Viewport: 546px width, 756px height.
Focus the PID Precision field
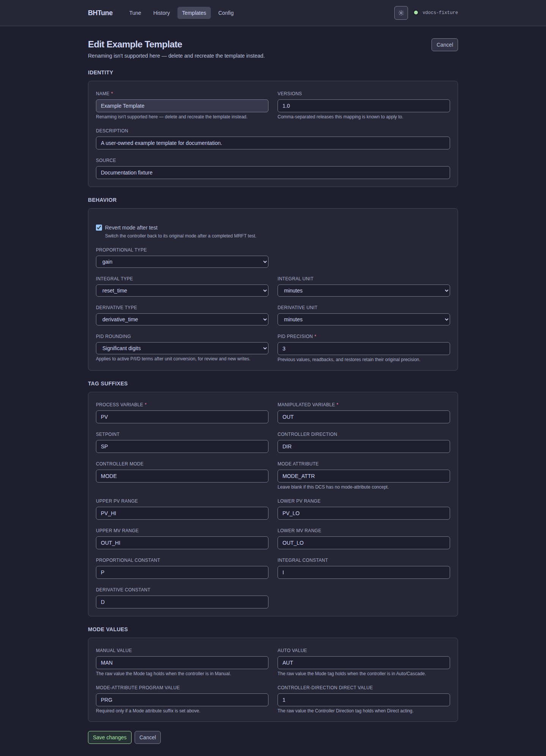point(364,349)
